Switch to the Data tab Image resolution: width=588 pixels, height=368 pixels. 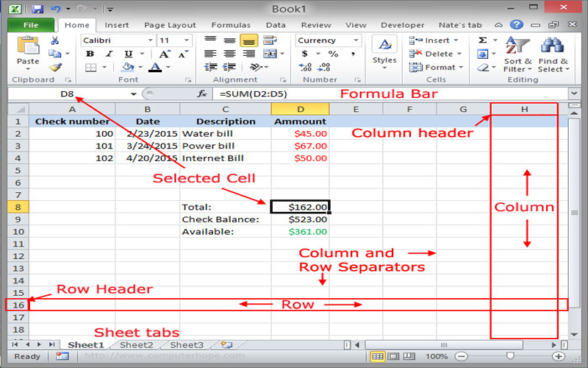(276, 25)
